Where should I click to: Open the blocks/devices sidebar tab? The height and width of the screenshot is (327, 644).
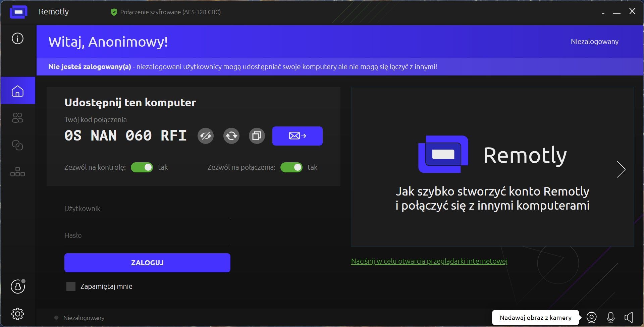coord(17,172)
